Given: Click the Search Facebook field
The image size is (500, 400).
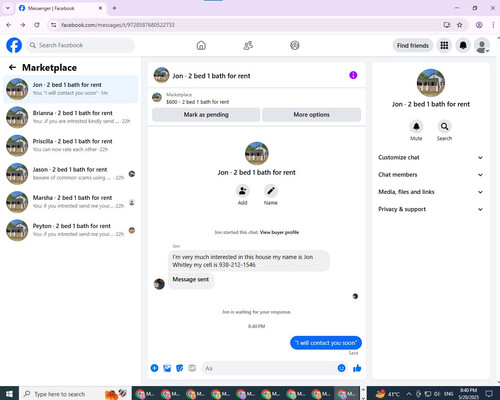Looking at the screenshot, I should coord(80,45).
